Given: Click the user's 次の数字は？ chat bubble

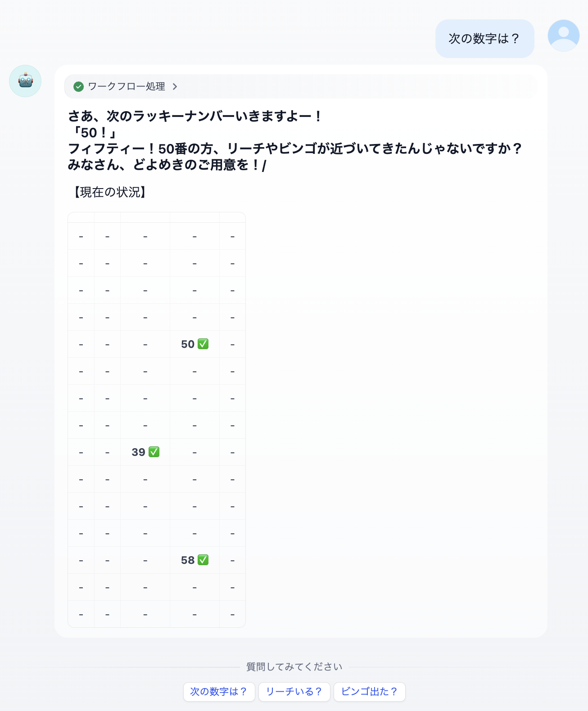Looking at the screenshot, I should pos(484,39).
